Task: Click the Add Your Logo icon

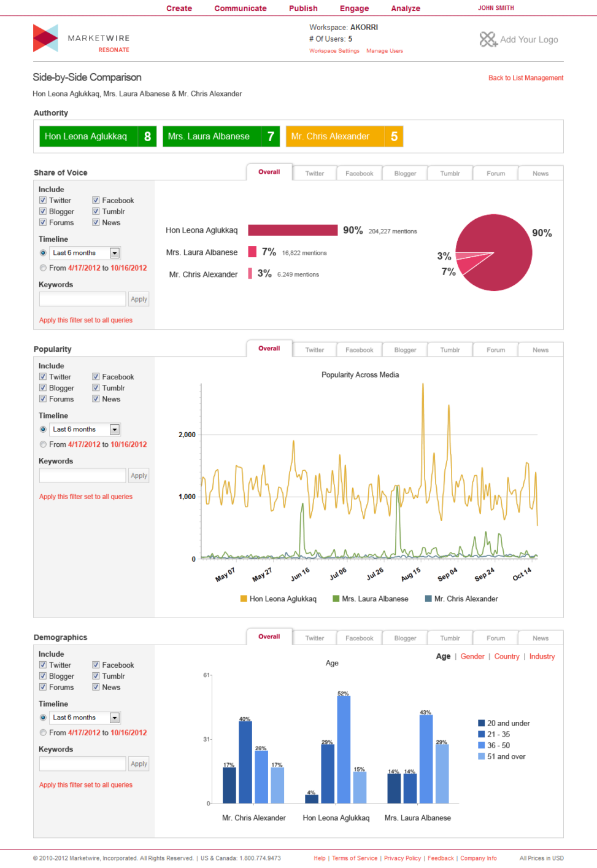Action: (x=488, y=39)
